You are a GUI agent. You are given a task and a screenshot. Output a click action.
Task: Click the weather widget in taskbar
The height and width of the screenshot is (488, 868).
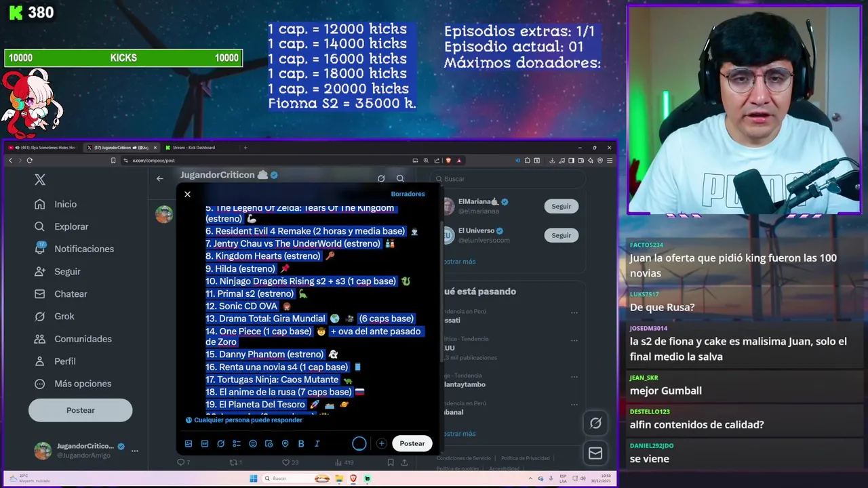pos(28,479)
